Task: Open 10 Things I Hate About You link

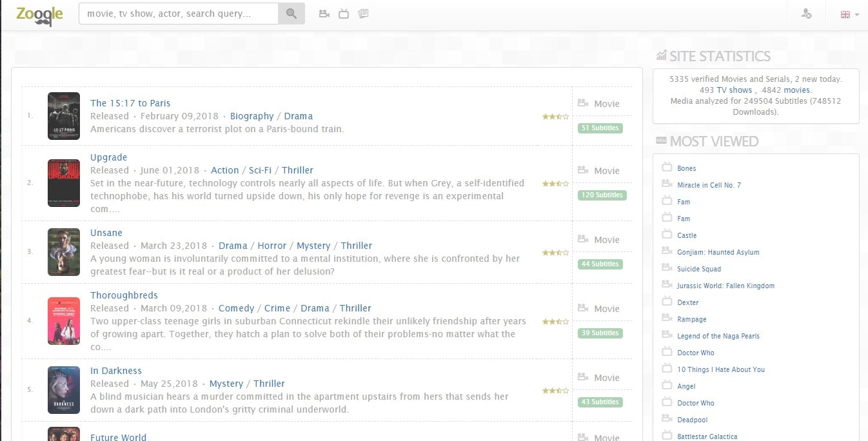Action: 721,369
